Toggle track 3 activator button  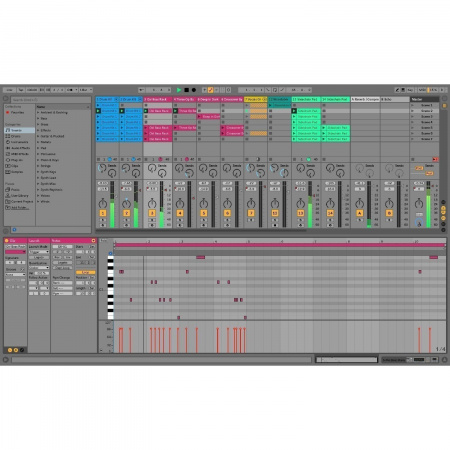point(152,213)
